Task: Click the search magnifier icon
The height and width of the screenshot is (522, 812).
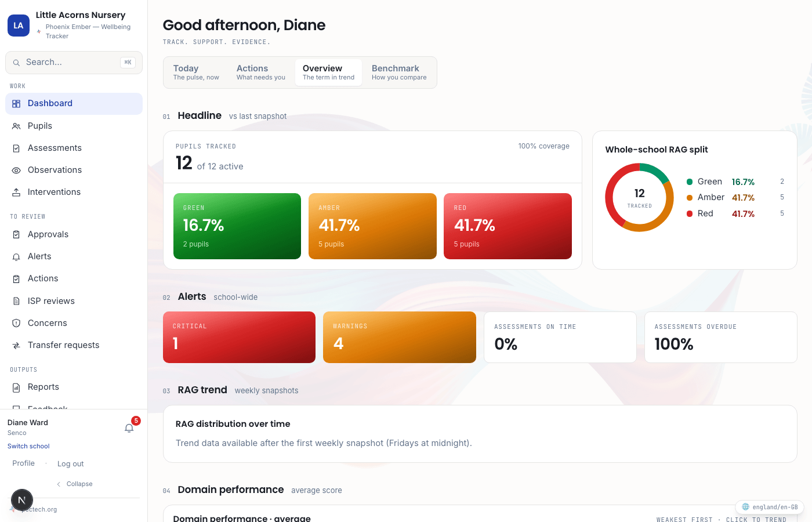Action: 16,63
